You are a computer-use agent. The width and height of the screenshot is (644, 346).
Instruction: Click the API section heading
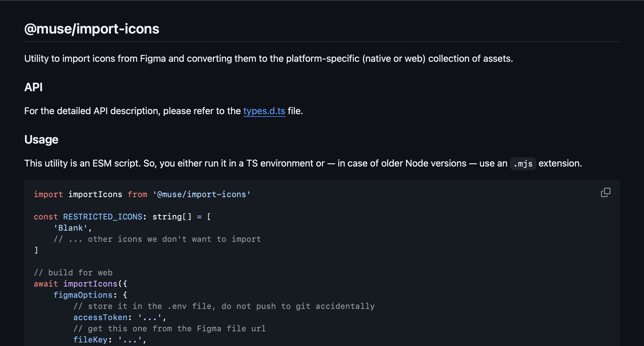pos(34,87)
